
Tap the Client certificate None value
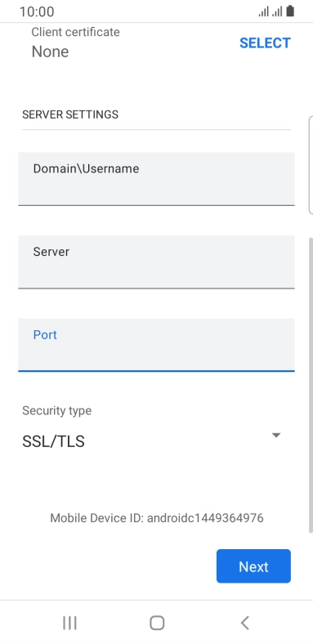tap(50, 51)
